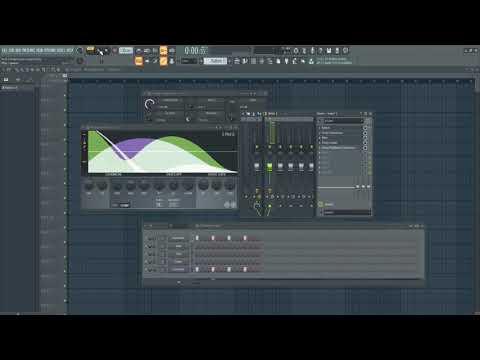
Task: Click the large knob in the upper plugin window
Action: tap(150, 104)
